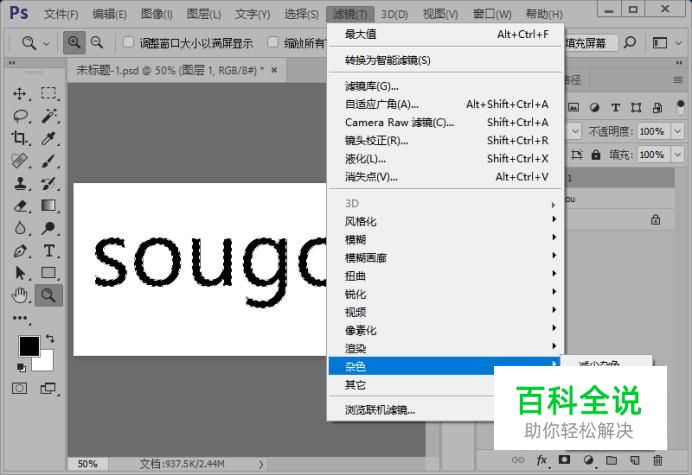The height and width of the screenshot is (475, 692).
Task: Open the 文件(F) menu
Action: point(61,14)
